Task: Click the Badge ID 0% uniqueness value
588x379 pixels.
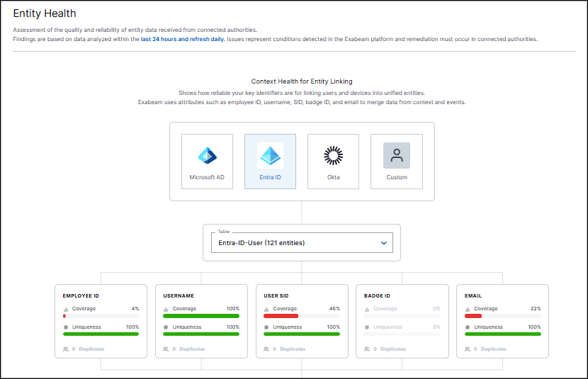Action: (x=436, y=327)
